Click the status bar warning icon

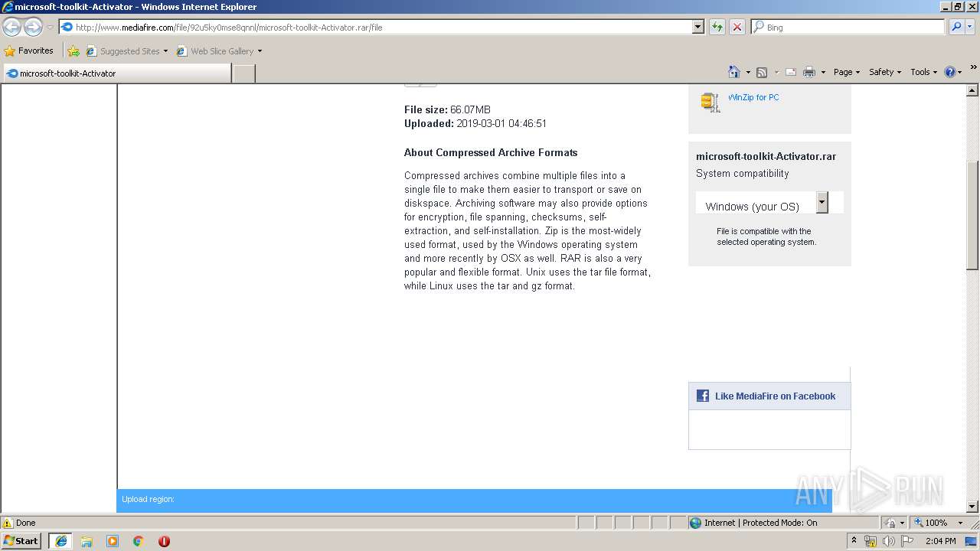click(8, 523)
